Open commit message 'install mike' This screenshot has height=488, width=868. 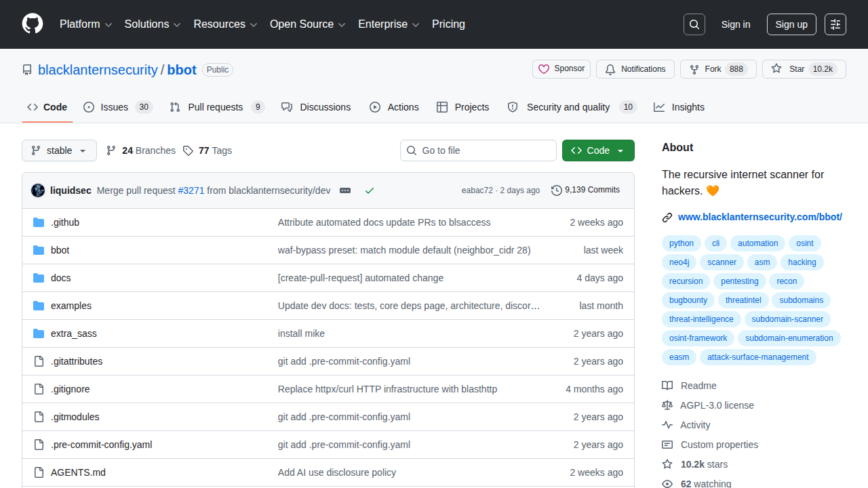click(x=301, y=333)
